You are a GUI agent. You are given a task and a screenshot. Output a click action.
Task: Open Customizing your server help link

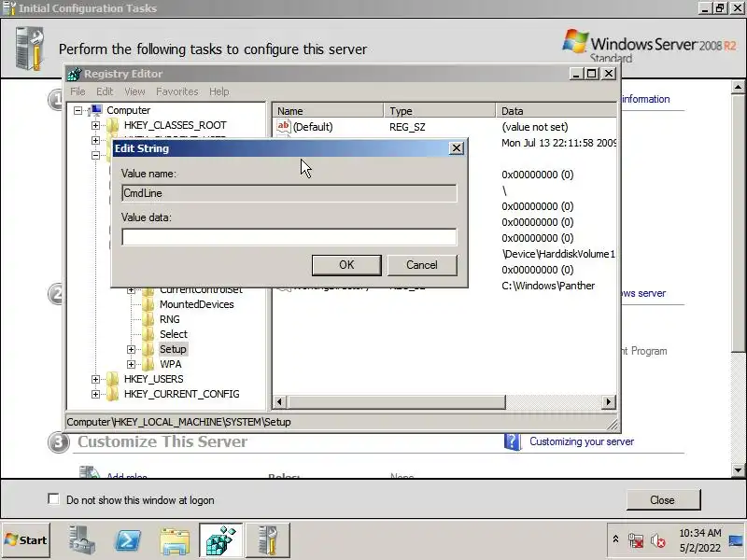[x=582, y=441]
